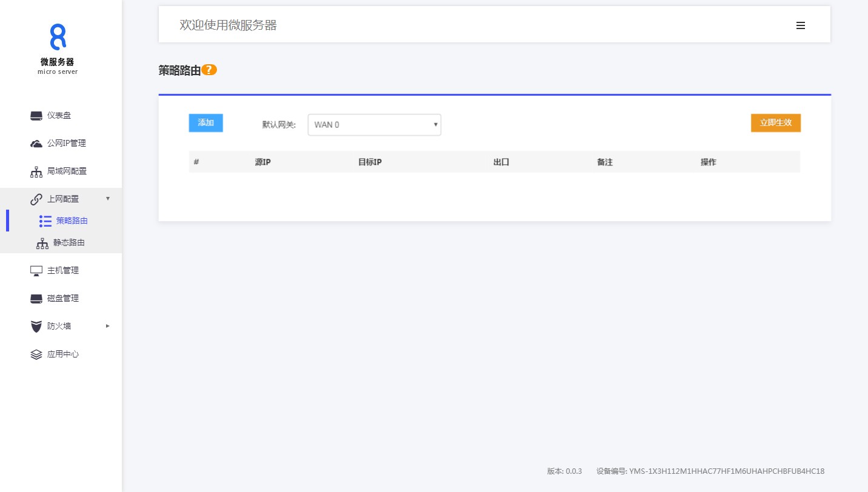Click the monitor icon for 主机管理

pos(36,271)
